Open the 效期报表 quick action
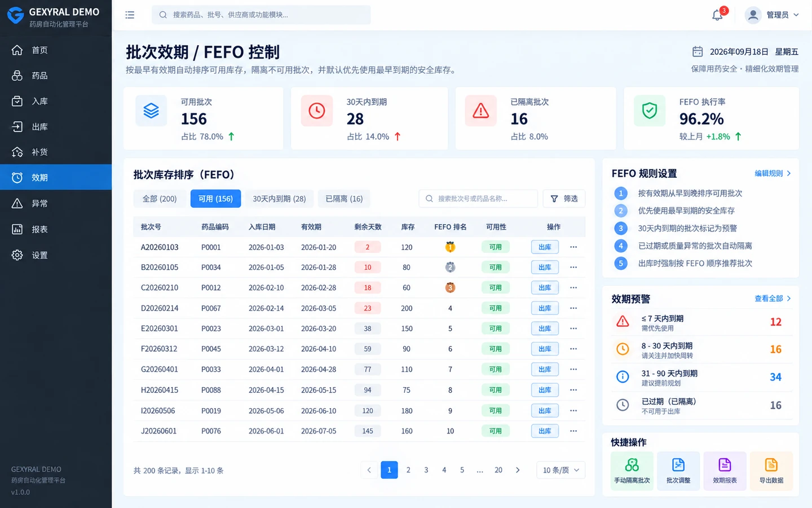Image resolution: width=812 pixels, height=508 pixels. coord(725,471)
